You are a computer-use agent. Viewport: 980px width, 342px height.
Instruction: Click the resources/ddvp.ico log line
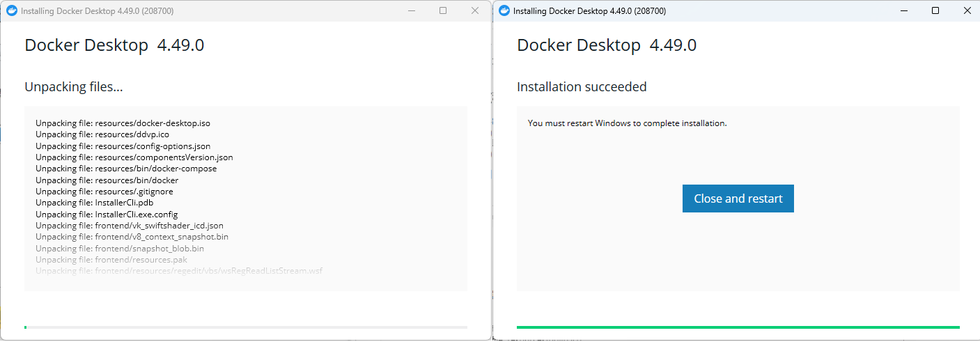point(102,134)
